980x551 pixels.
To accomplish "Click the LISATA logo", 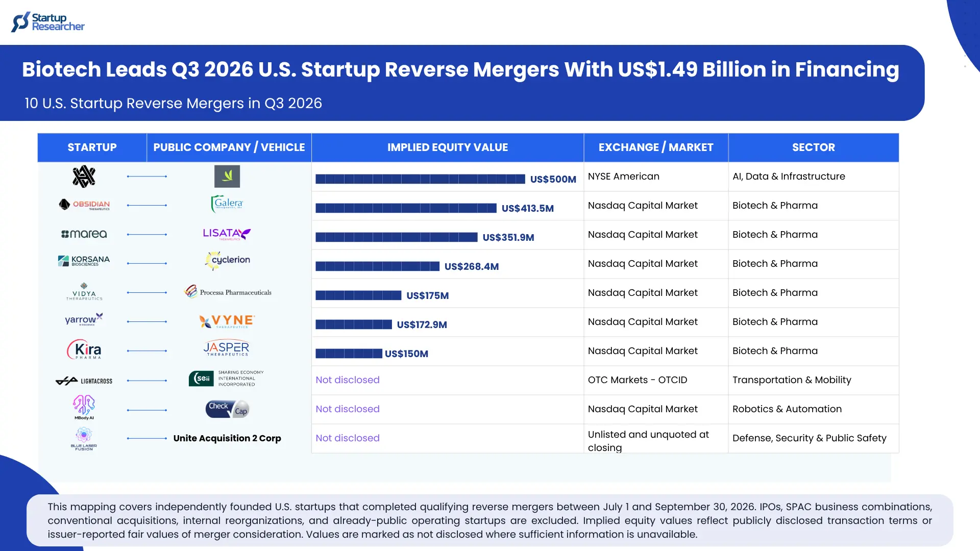I will 227,234.
